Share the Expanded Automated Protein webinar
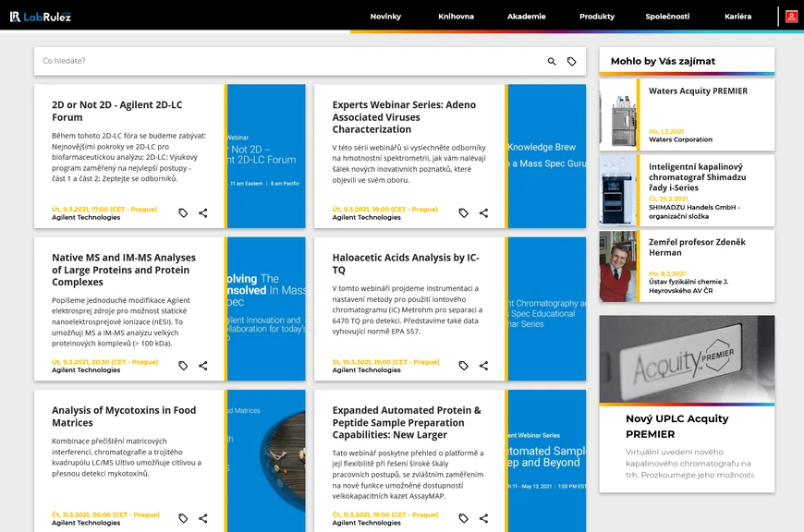 pos(483,518)
